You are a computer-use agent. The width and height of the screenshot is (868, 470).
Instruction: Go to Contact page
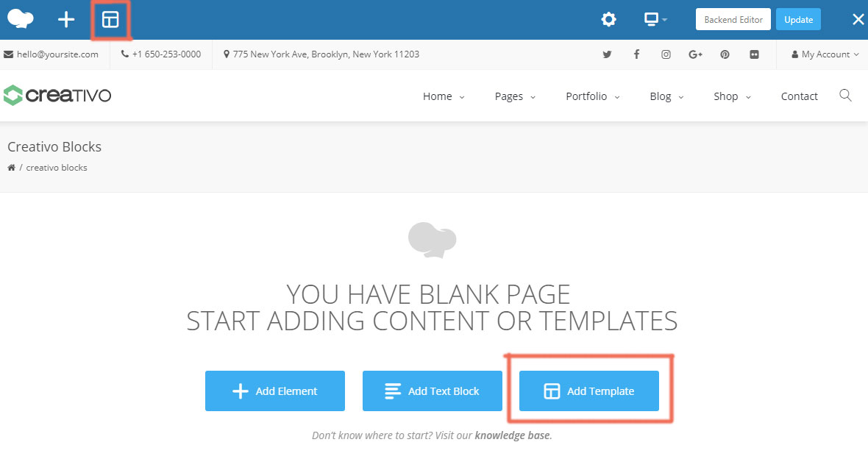pyautogui.click(x=799, y=96)
